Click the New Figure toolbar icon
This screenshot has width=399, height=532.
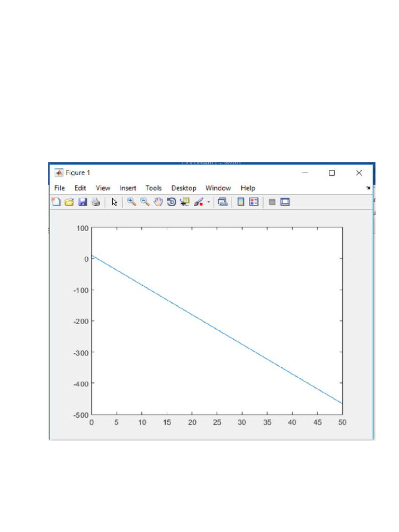point(56,202)
